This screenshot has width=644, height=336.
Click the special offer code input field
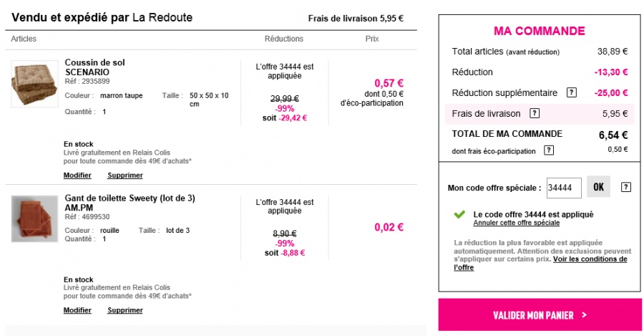[564, 188]
